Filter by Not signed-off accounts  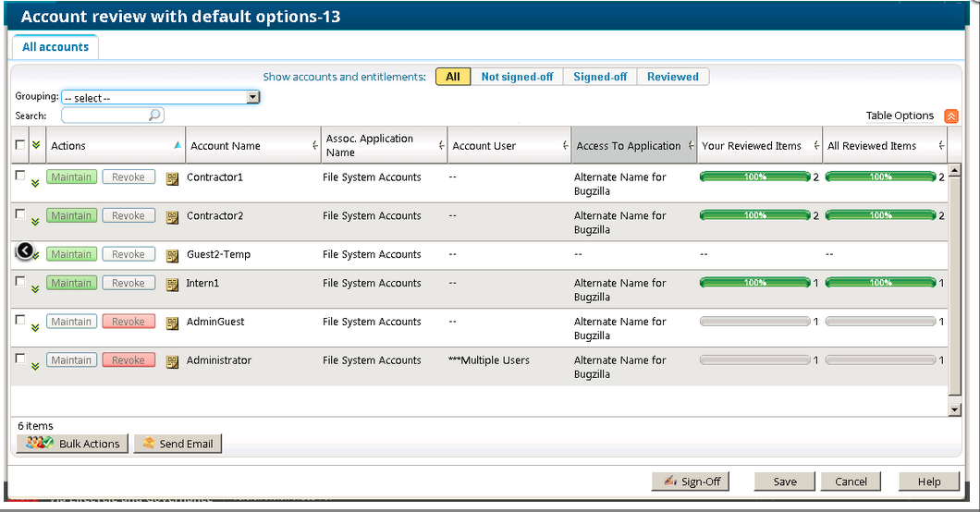point(517,77)
